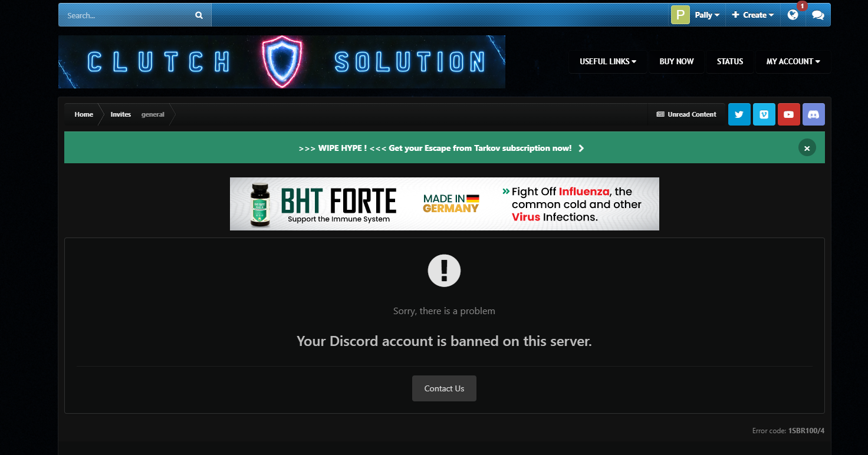The width and height of the screenshot is (868, 455).
Task: Click the Contact Us button
Action: tap(444, 388)
